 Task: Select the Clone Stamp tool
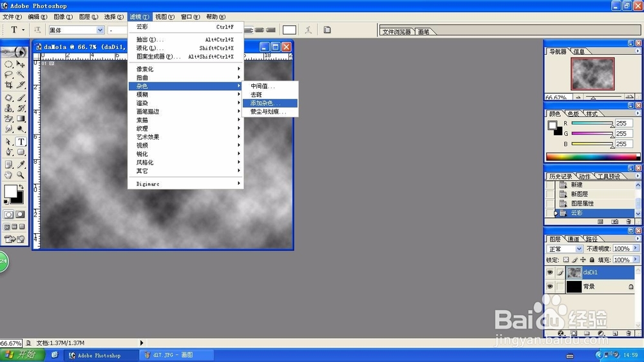tap(8, 108)
